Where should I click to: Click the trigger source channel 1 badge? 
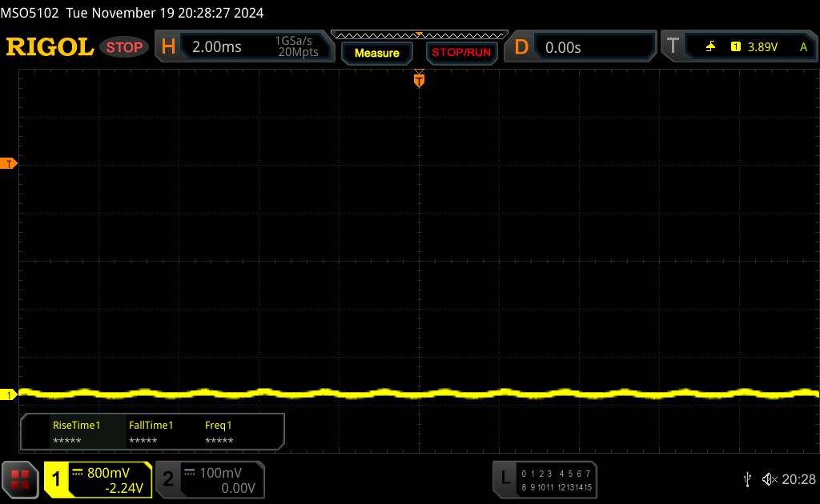tap(735, 47)
